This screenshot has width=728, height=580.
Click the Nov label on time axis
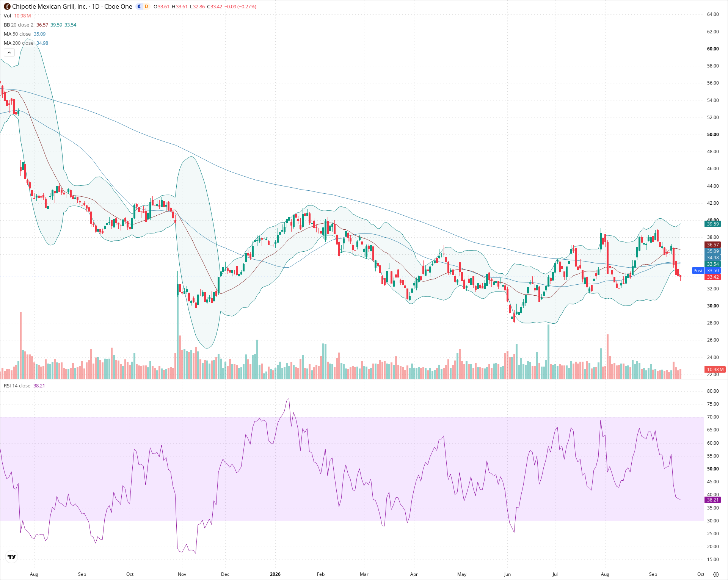182,574
